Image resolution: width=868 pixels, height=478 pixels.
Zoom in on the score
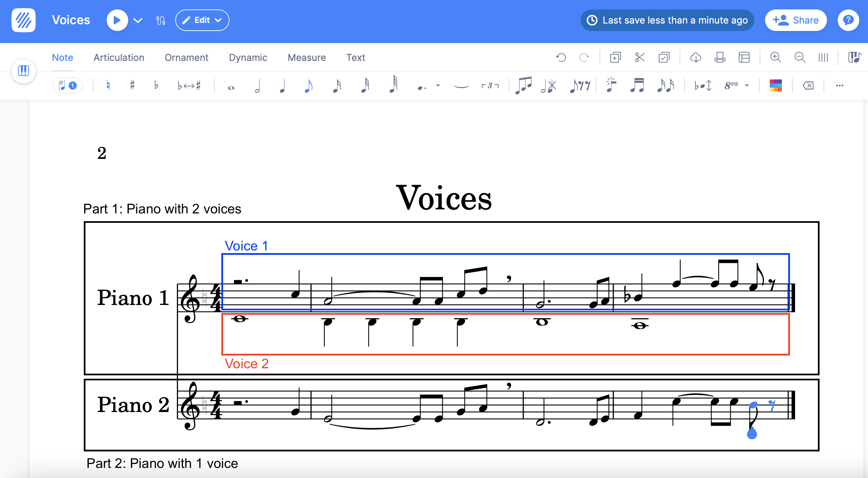click(x=776, y=57)
